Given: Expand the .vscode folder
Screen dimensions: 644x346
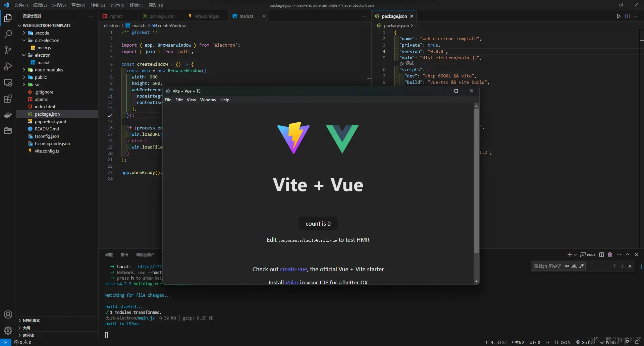Looking at the screenshot, I should point(42,33).
